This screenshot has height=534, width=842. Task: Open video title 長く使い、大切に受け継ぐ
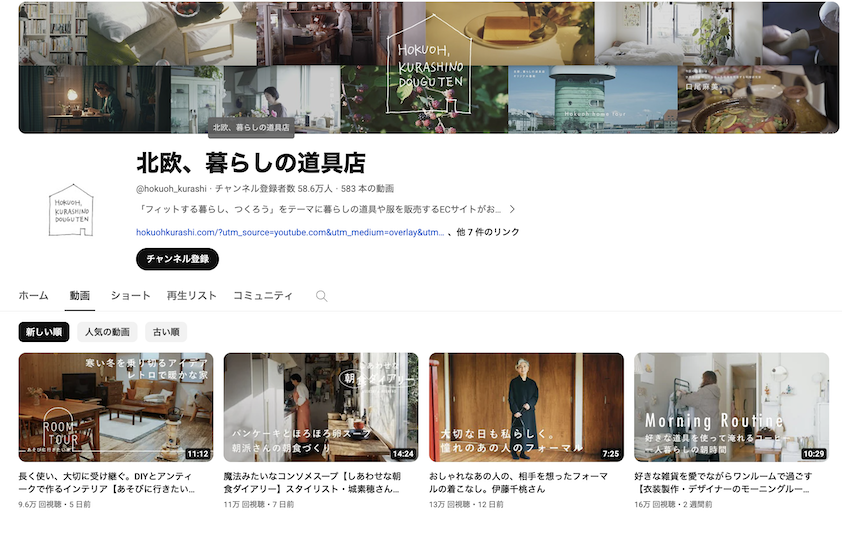tap(106, 482)
